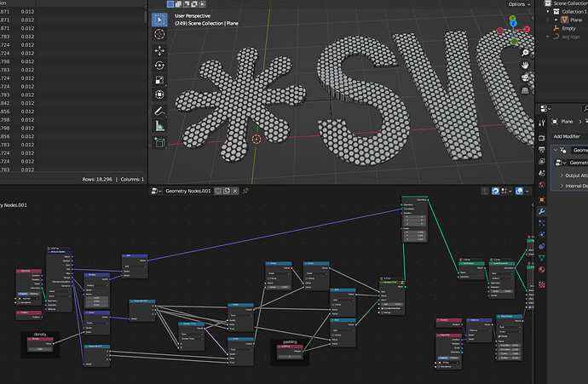Open the Material properties tab
Image resolution: width=588 pixels, height=384 pixels.
541,270
